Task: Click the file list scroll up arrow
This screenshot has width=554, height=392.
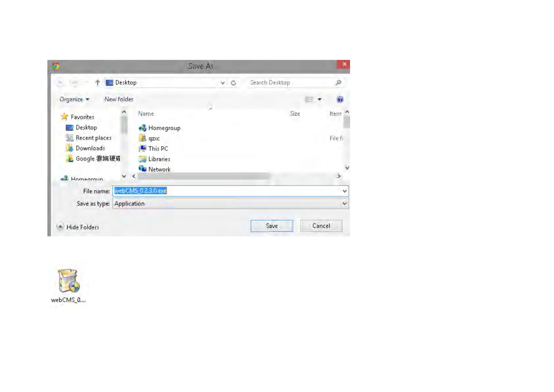Action: click(x=347, y=112)
